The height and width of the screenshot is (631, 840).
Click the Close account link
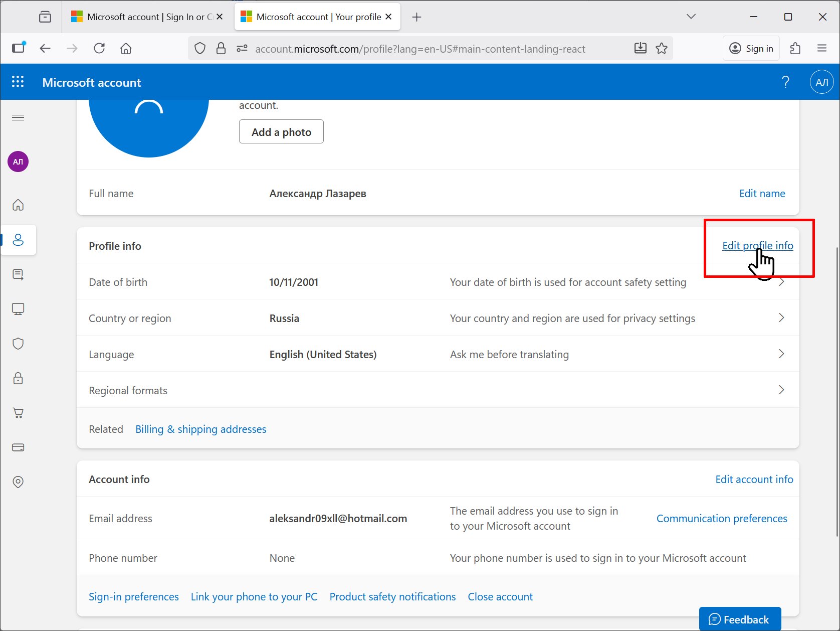(500, 597)
